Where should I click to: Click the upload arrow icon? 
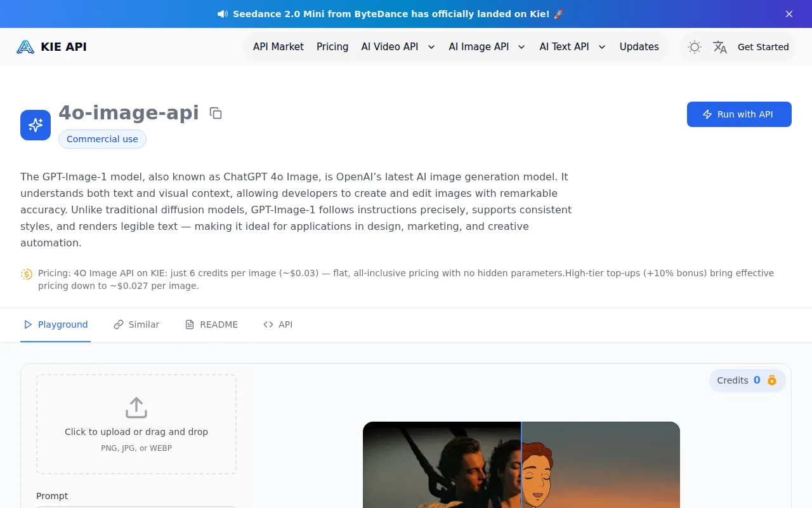pos(136,408)
